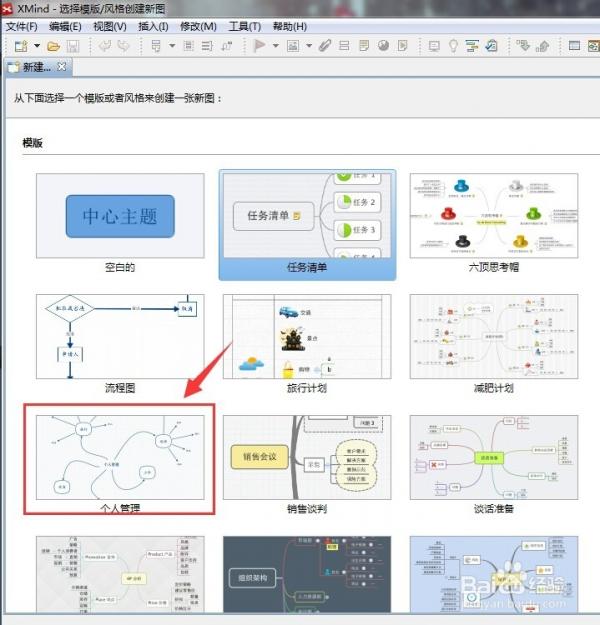600x625 pixels.
Task: Click the window-layout icon near toolbar end
Action: pyautogui.click(x=574, y=46)
